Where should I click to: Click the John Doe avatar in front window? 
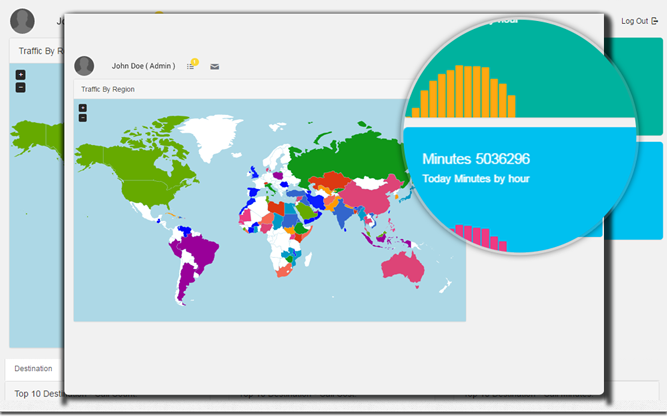[x=84, y=66]
